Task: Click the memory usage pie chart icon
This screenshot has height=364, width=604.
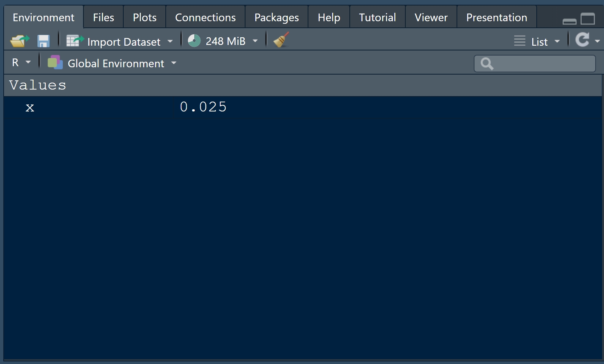Action: 194,41
